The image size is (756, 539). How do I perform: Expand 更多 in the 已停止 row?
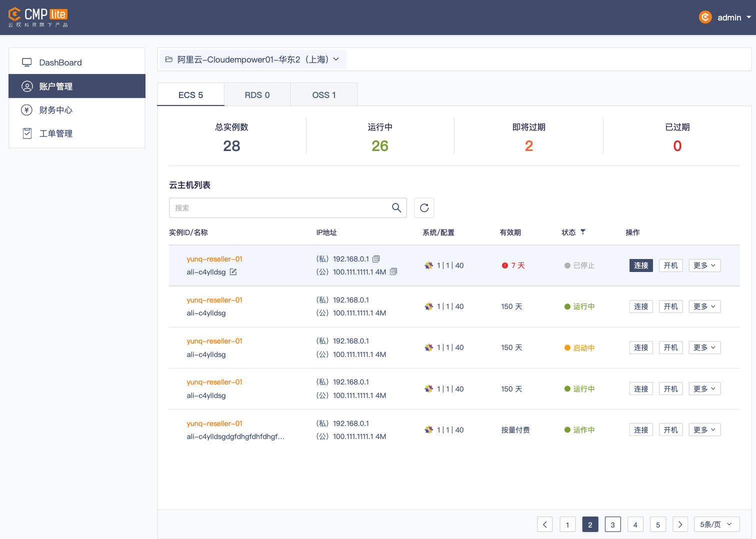point(704,265)
